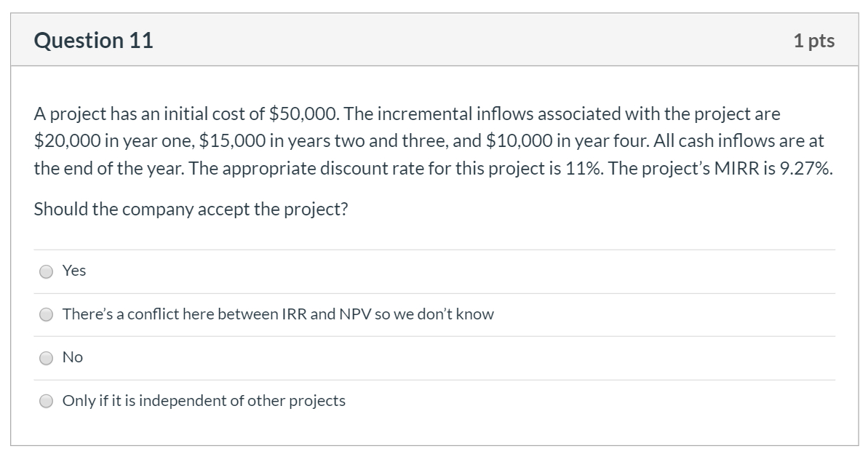Click the radio circle beside "Yes"

coord(47,271)
